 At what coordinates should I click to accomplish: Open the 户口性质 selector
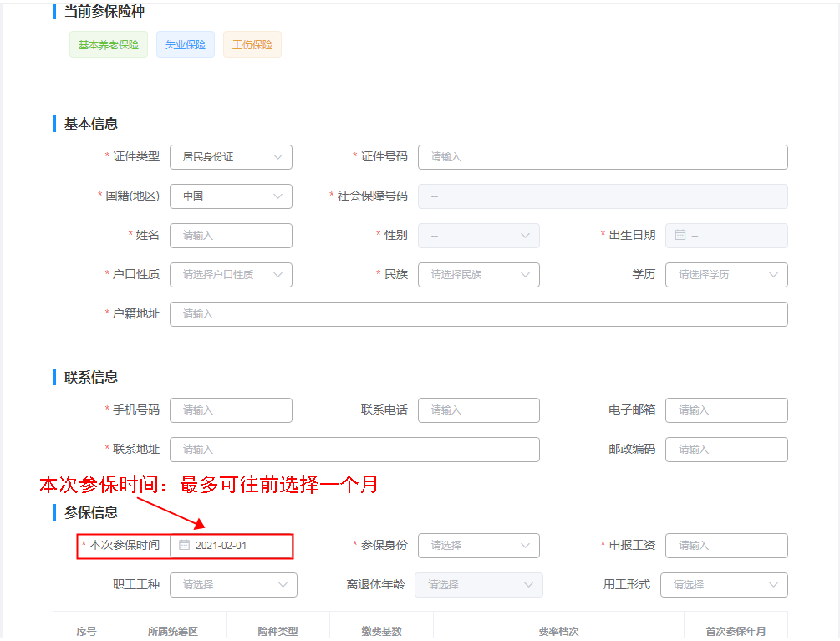tap(231, 275)
